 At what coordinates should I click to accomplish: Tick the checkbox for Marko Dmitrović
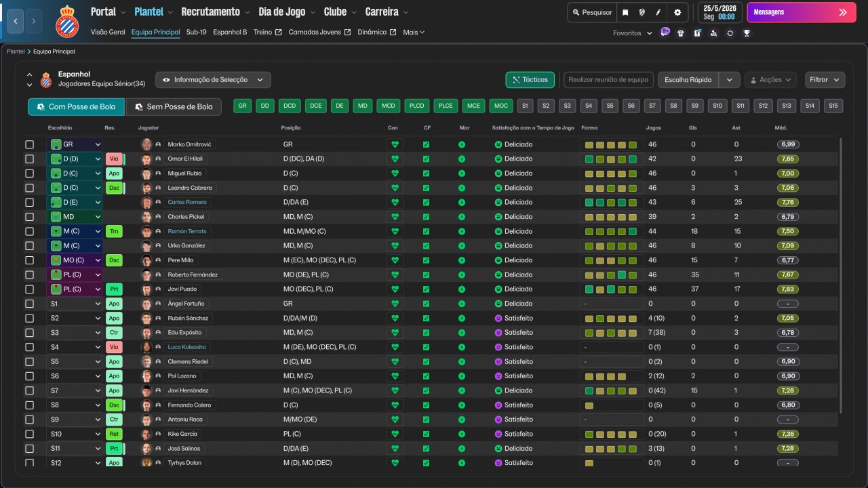29,144
